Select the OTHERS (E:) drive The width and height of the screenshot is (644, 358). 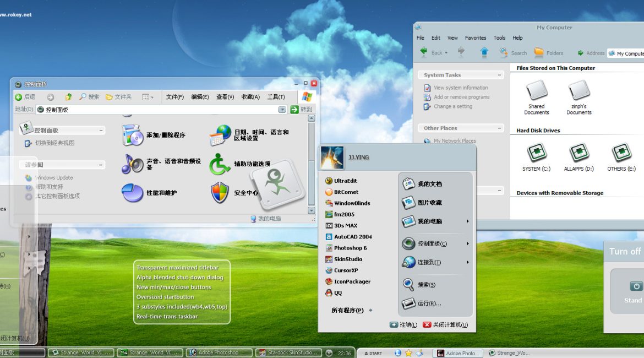pos(621,157)
